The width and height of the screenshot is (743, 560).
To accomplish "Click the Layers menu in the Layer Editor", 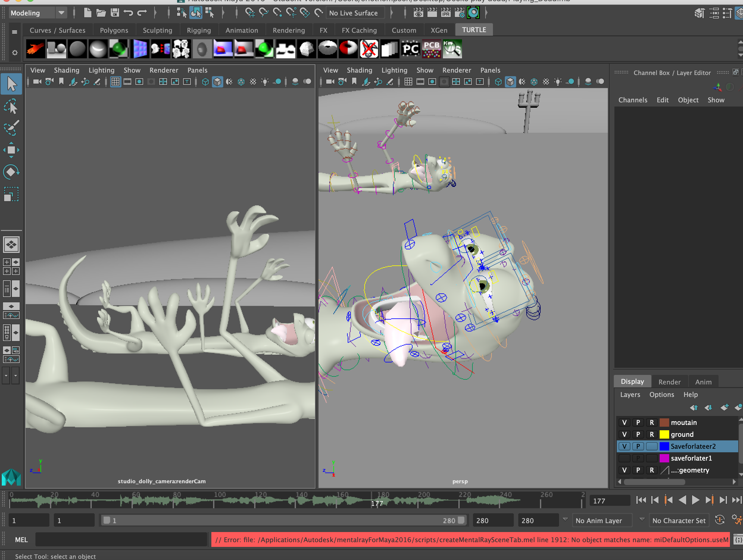I will click(630, 395).
